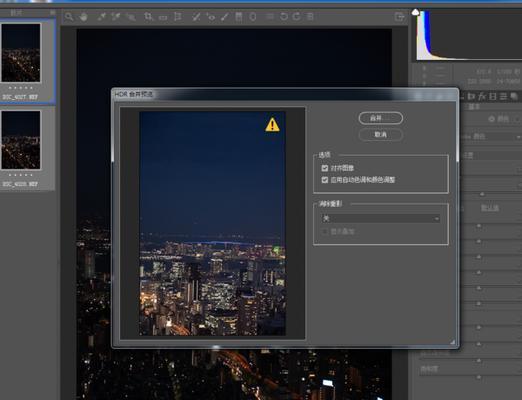
Task: Select the Spot Removal tool
Action: pos(196,17)
